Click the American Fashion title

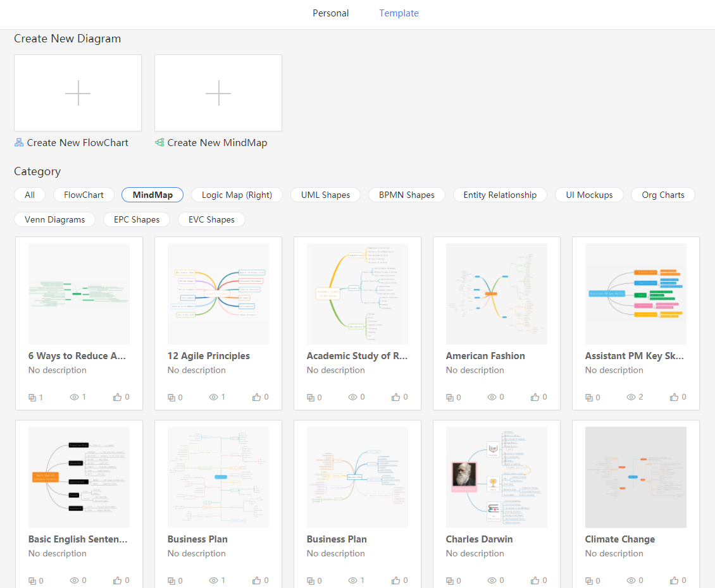pos(485,355)
